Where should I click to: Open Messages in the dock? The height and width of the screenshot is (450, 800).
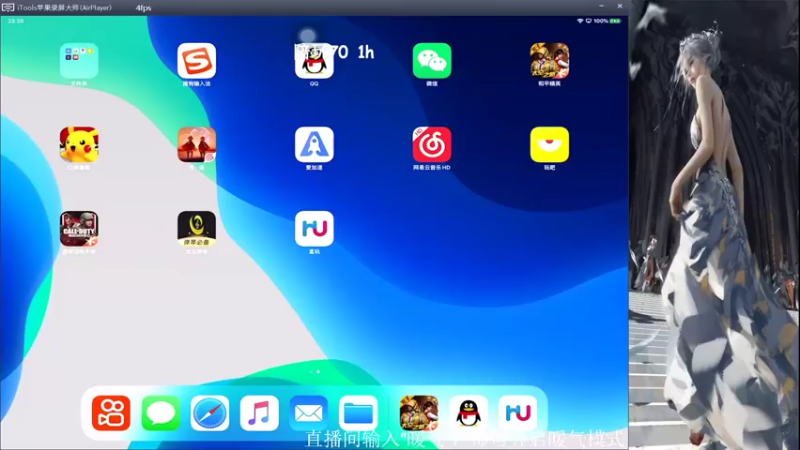pyautogui.click(x=160, y=413)
